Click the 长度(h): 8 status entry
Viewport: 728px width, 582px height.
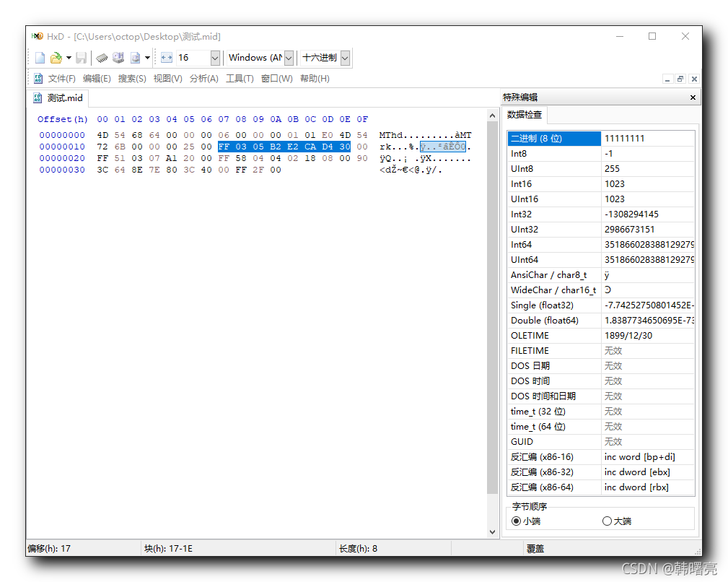coord(358,549)
